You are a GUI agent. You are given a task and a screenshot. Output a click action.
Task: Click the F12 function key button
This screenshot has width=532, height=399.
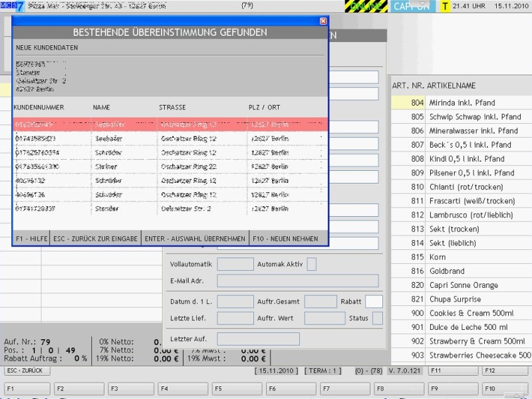[x=505, y=370]
